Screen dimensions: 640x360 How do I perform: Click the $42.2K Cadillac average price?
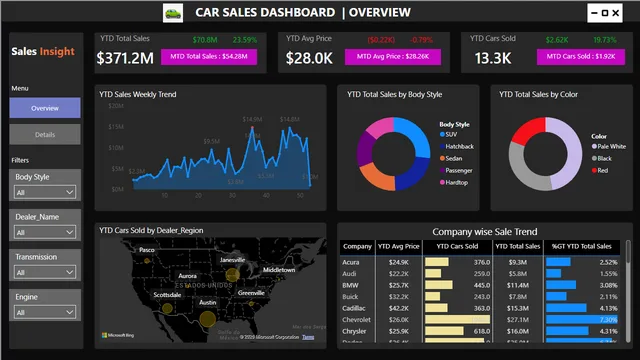tap(398, 308)
